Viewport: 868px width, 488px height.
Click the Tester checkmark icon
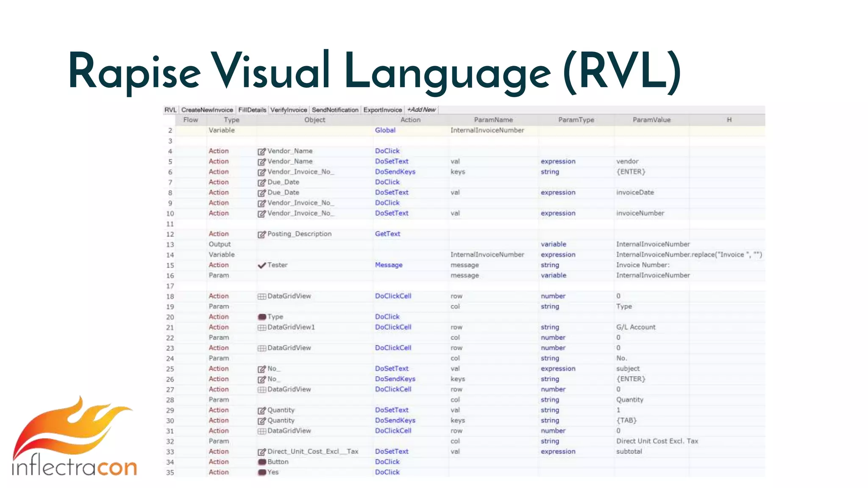[262, 265]
